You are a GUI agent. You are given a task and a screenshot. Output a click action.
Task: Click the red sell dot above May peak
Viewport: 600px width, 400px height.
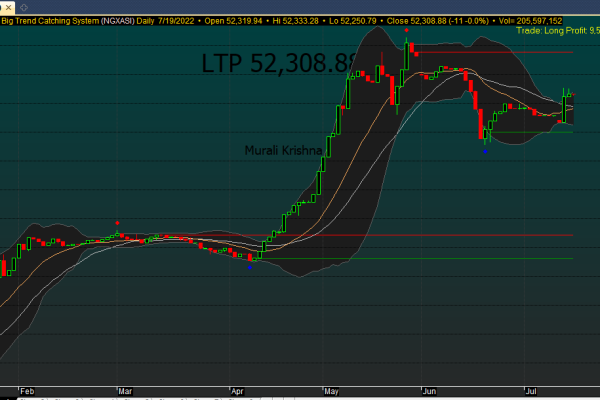click(407, 30)
